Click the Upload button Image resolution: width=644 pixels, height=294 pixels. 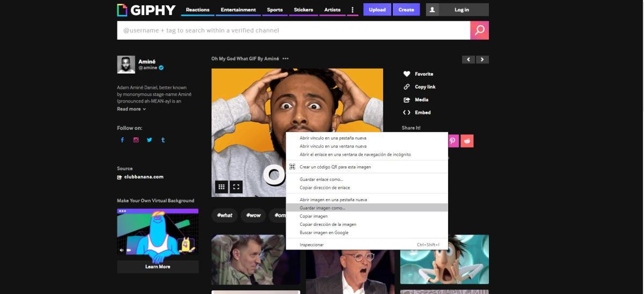point(377,10)
